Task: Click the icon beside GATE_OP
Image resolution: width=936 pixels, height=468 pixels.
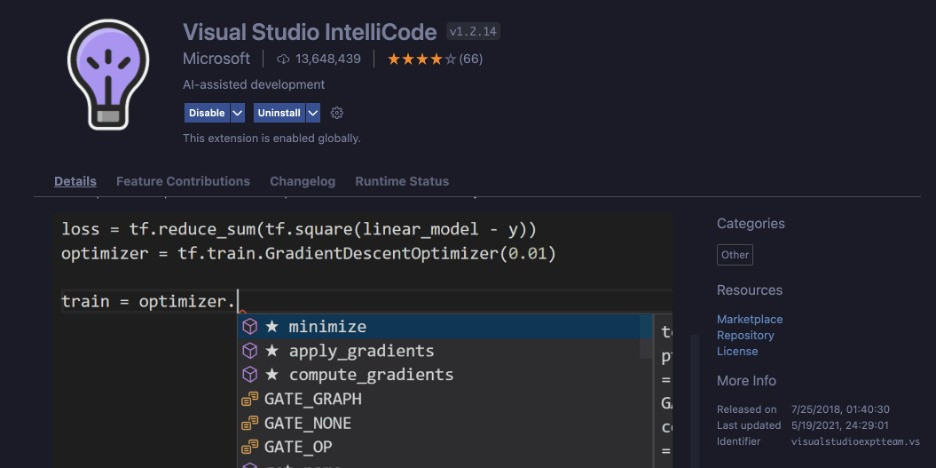Action: pos(250,447)
